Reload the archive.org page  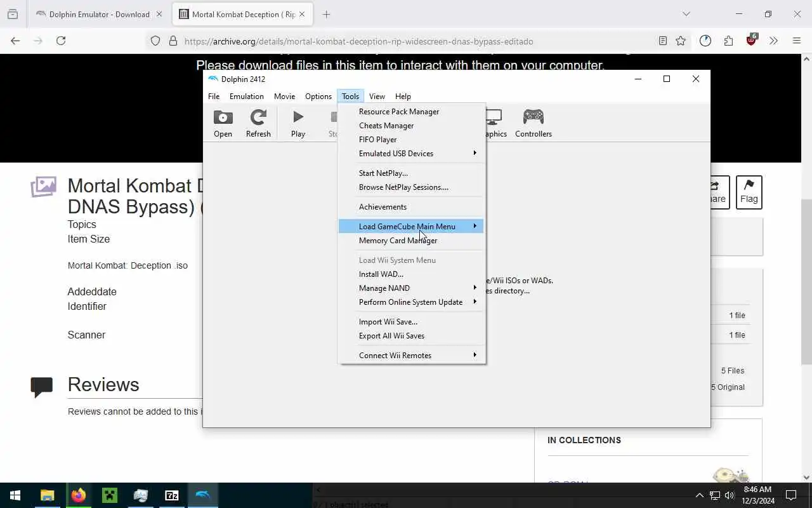[61, 41]
